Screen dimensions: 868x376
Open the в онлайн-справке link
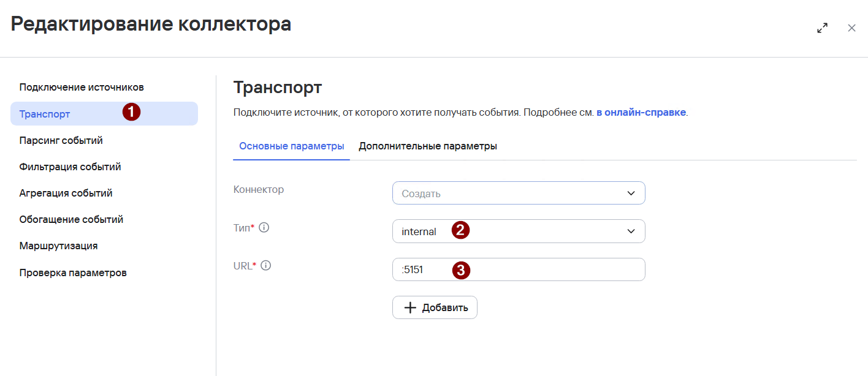641,113
